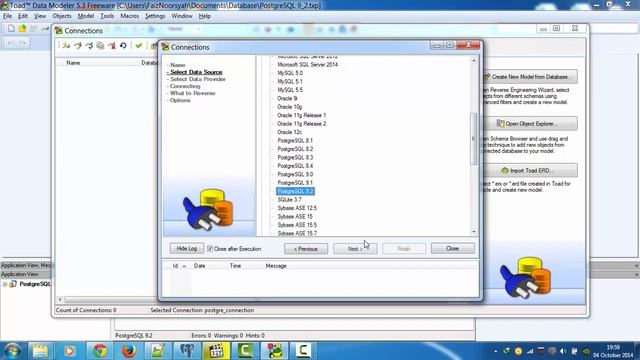Select PostgreSQL 9.0 data source

click(295, 174)
